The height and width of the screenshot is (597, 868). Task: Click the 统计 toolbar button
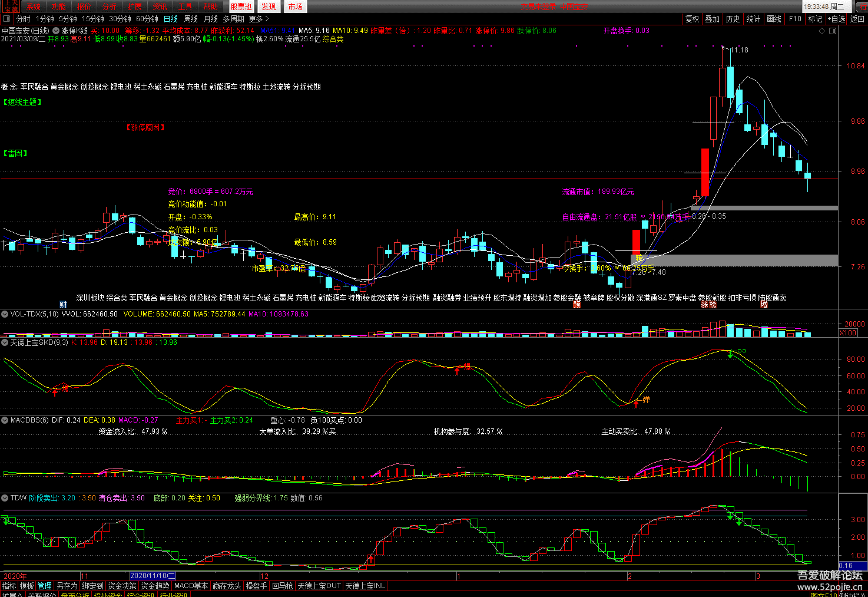[754, 19]
